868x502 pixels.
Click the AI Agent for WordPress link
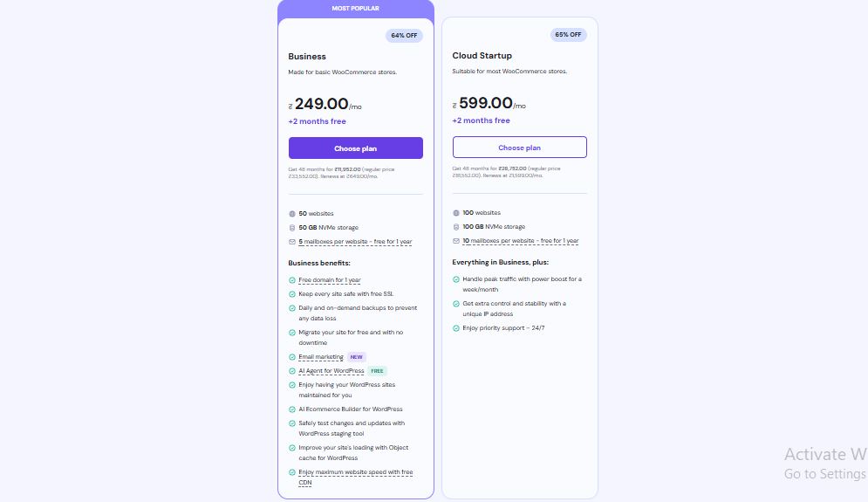click(x=331, y=371)
